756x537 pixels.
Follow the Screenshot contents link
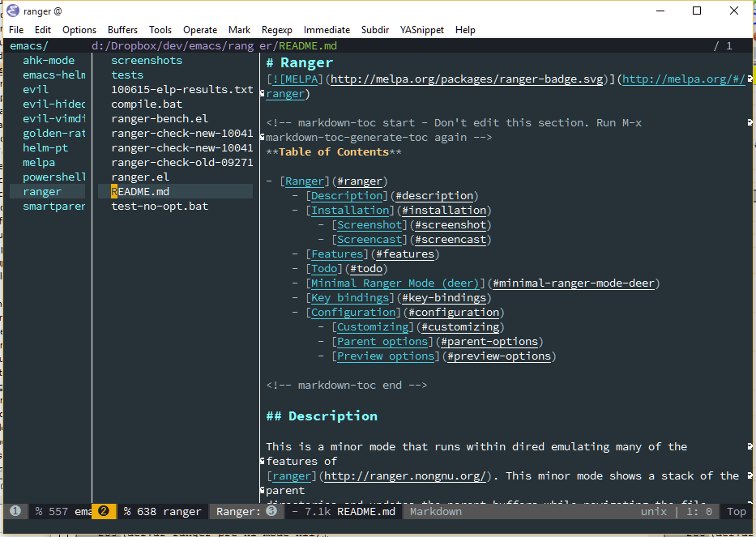coord(369,225)
